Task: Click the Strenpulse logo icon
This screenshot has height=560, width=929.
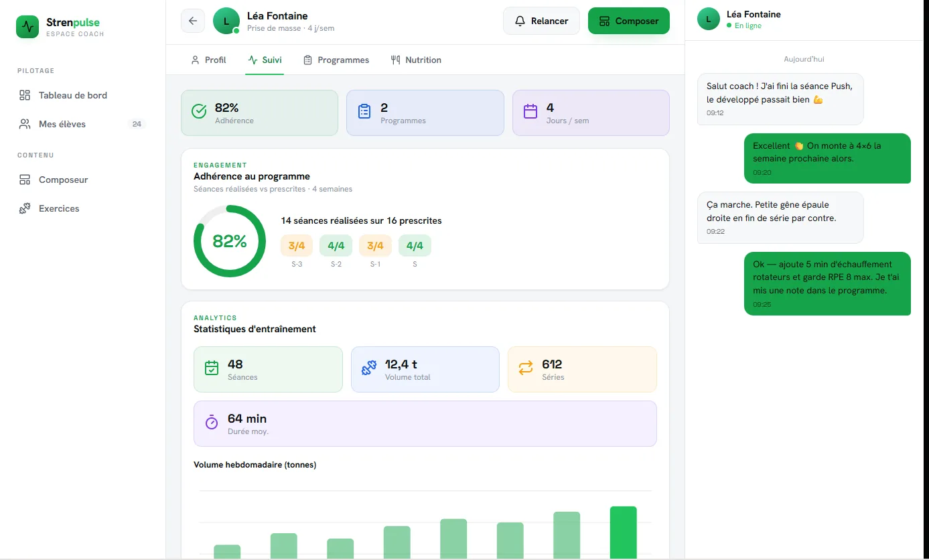Action: 27,27
